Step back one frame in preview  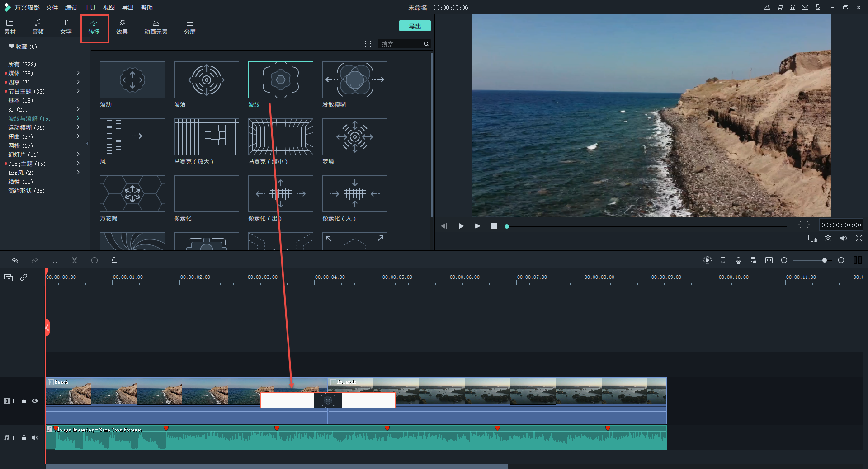(444, 226)
